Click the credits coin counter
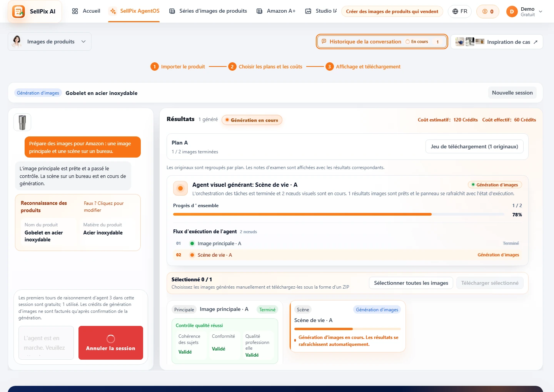This screenshot has height=392, width=554. coord(488,12)
